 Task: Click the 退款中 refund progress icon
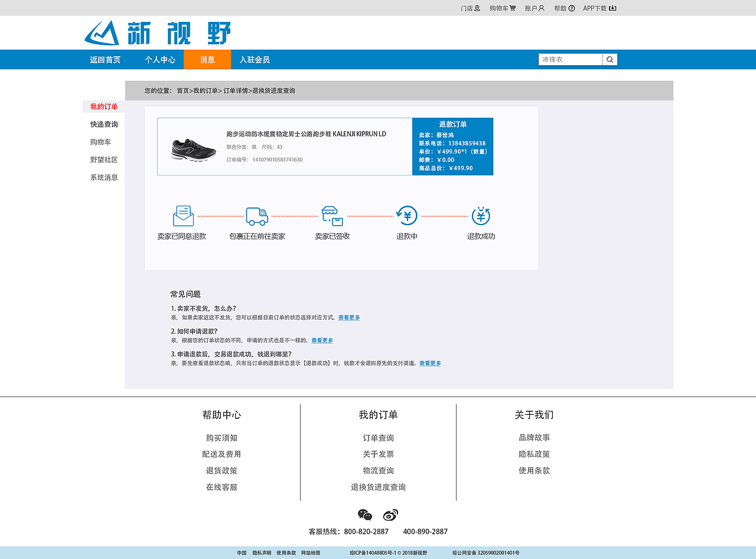click(406, 216)
